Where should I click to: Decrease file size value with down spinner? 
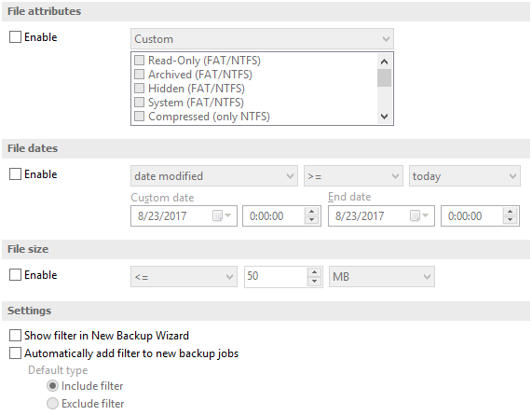point(314,282)
